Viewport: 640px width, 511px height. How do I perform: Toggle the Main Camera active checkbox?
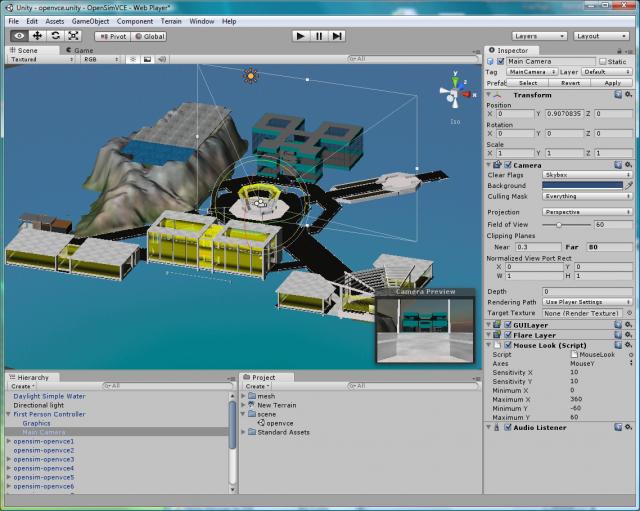500,61
